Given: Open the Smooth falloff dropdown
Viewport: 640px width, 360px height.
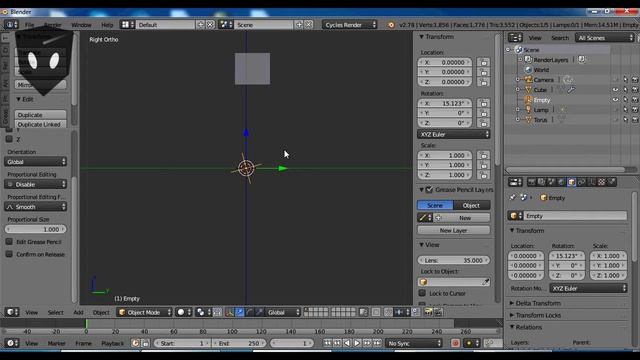Looking at the screenshot, I should (x=36, y=207).
